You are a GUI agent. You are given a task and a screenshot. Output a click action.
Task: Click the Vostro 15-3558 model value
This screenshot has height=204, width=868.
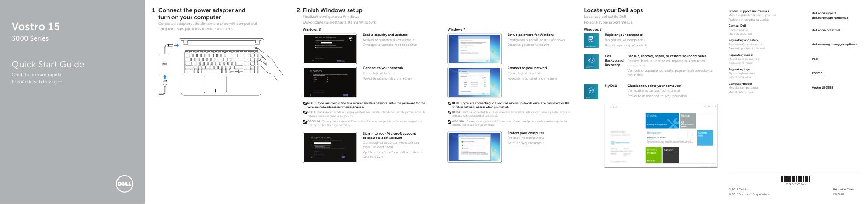(823, 88)
